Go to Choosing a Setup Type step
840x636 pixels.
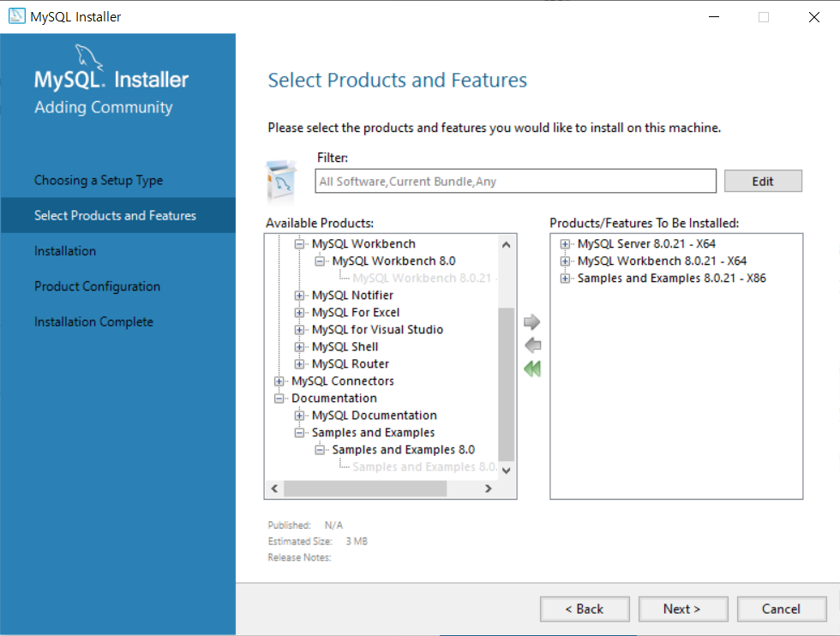click(x=99, y=180)
